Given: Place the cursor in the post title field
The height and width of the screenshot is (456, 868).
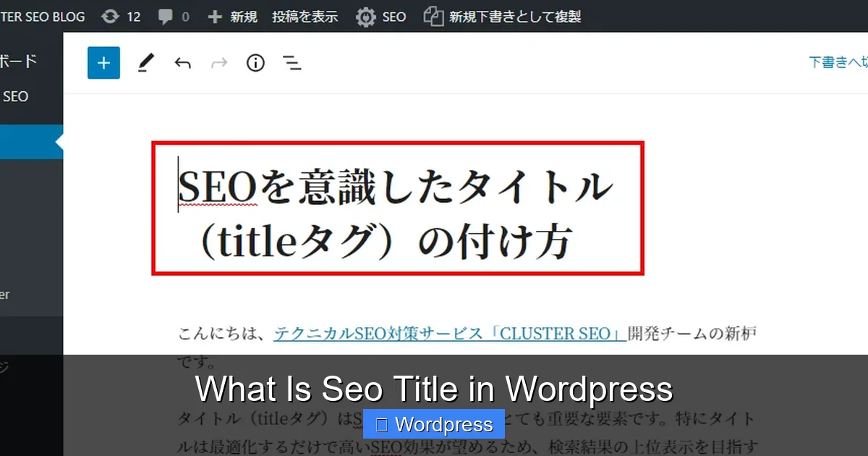Looking at the screenshot, I should [x=396, y=210].
